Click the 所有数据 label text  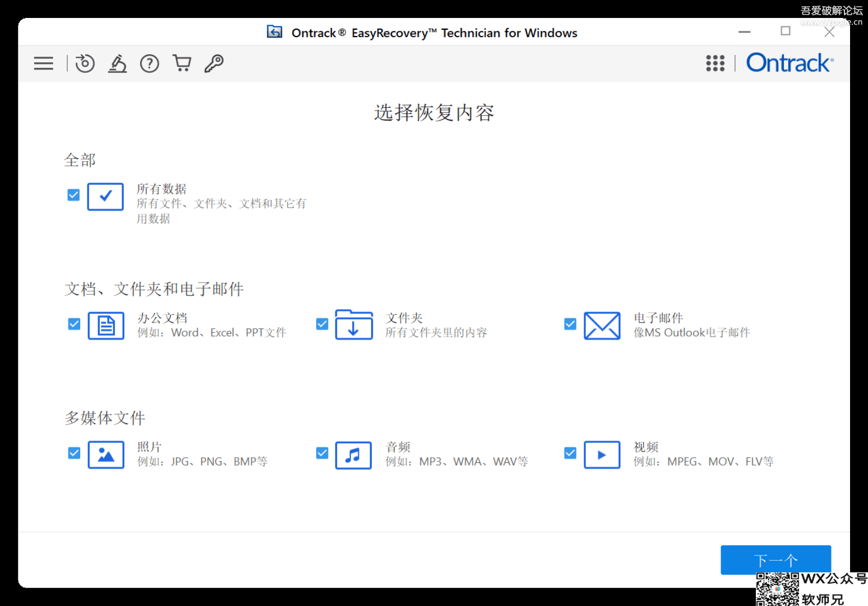pyautogui.click(x=161, y=189)
